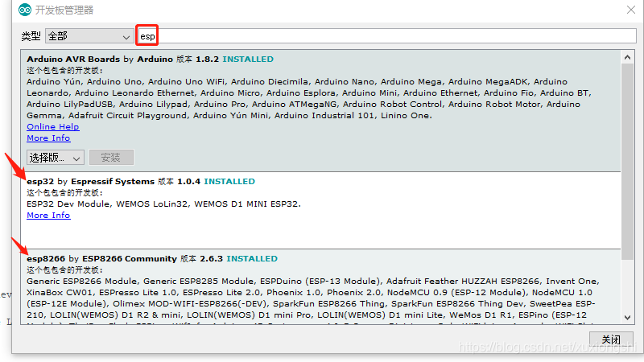644x362 pixels.
Task: Select the esp8266 by ESP8266 Community entry title
Action: (101, 258)
